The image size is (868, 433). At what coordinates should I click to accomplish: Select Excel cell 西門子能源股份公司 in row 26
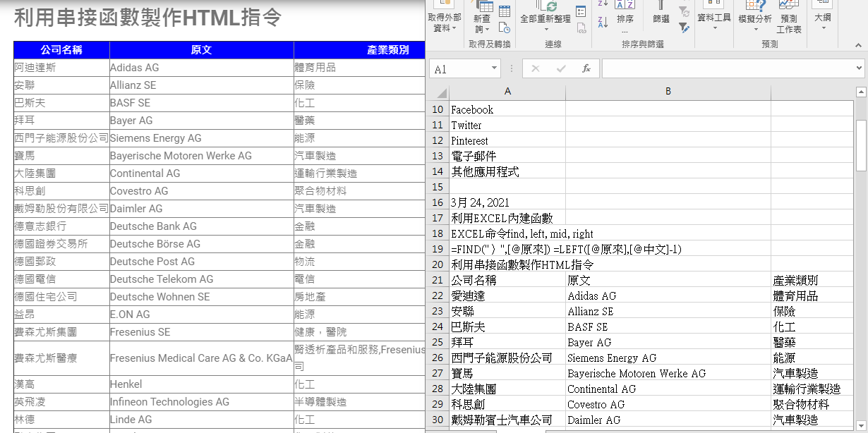coord(507,358)
